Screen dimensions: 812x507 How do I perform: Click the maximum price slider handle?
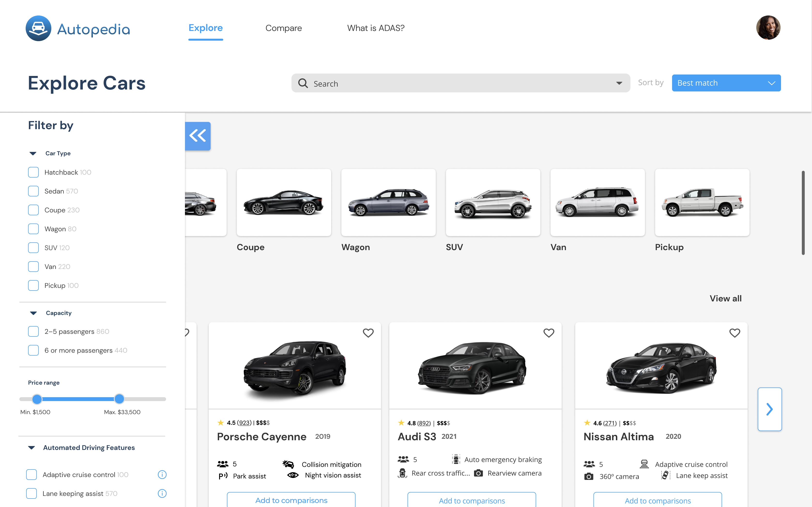click(119, 399)
